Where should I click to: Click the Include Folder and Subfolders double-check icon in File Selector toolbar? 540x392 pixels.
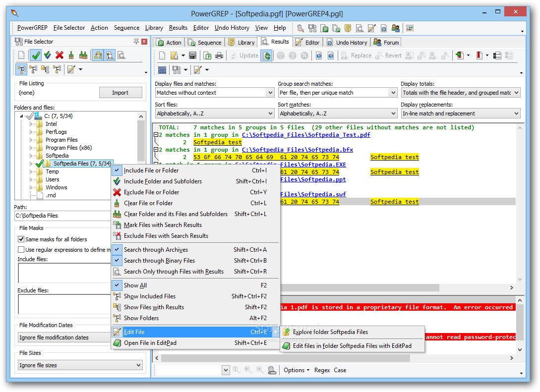(x=48, y=55)
